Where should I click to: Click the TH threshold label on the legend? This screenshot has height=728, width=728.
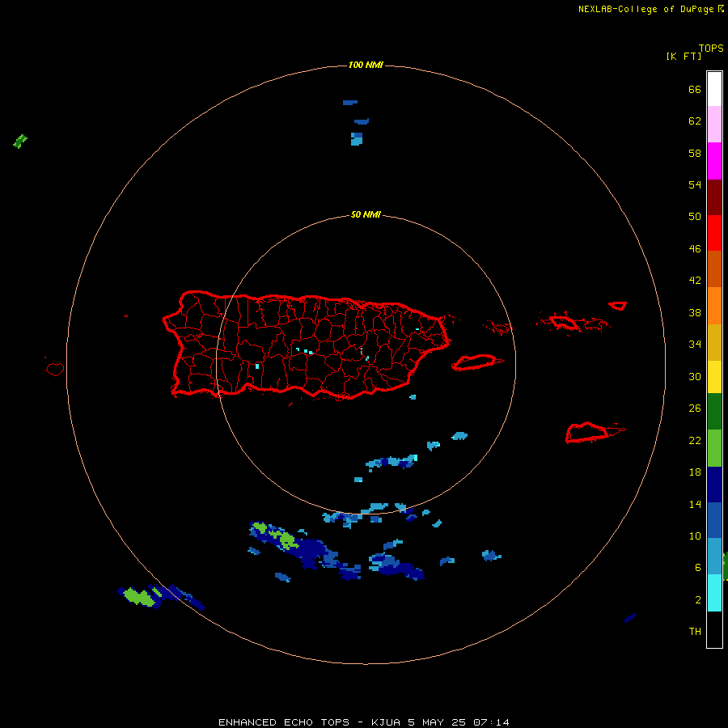(x=695, y=632)
